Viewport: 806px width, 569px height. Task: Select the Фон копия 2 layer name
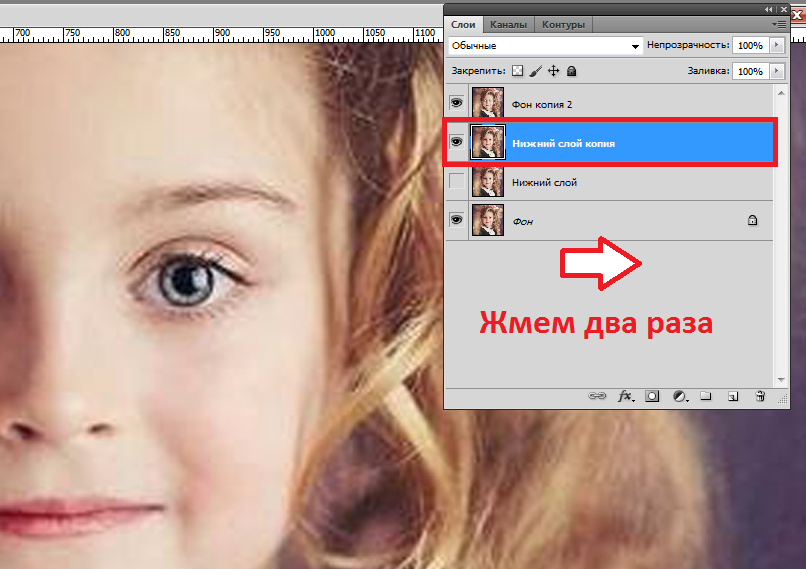coord(542,104)
